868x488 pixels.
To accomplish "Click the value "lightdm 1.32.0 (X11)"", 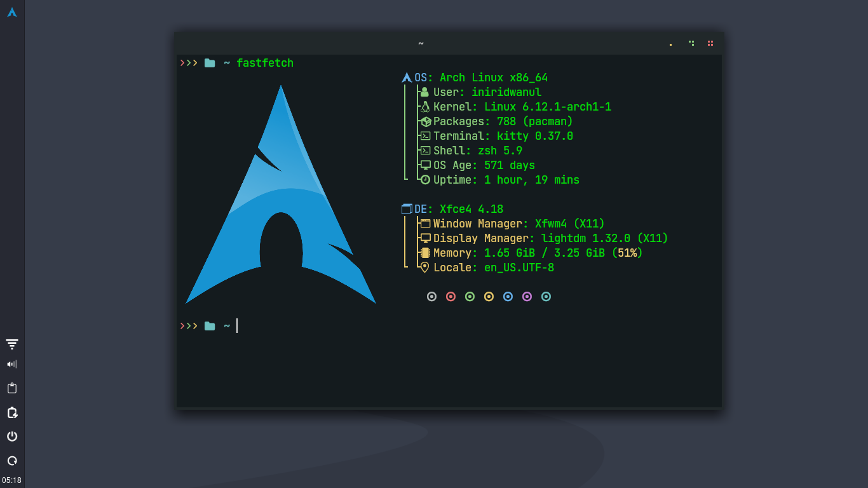I will click(605, 238).
